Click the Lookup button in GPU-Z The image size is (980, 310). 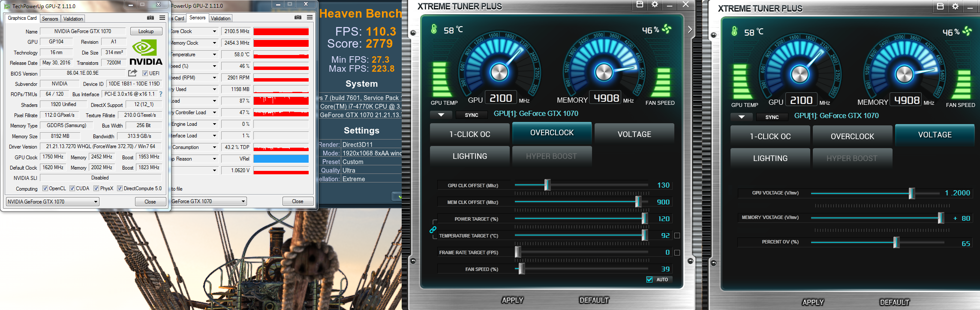(146, 31)
